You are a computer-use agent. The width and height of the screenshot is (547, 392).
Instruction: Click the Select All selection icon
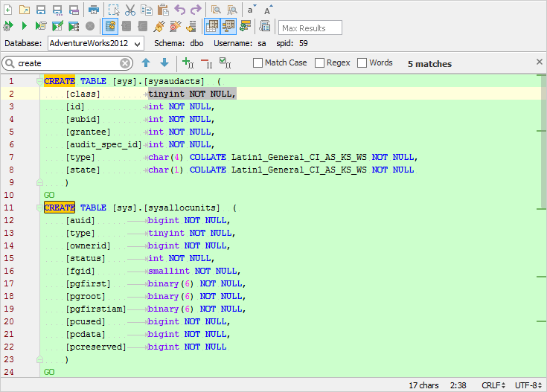coord(114,10)
